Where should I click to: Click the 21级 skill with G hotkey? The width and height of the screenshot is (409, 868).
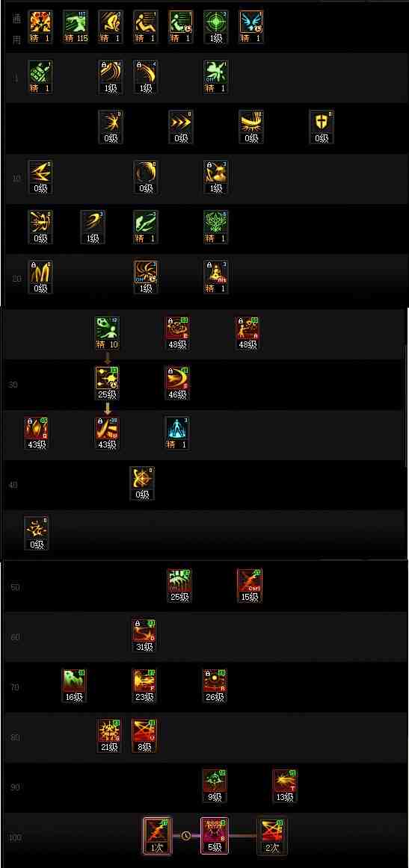click(109, 736)
